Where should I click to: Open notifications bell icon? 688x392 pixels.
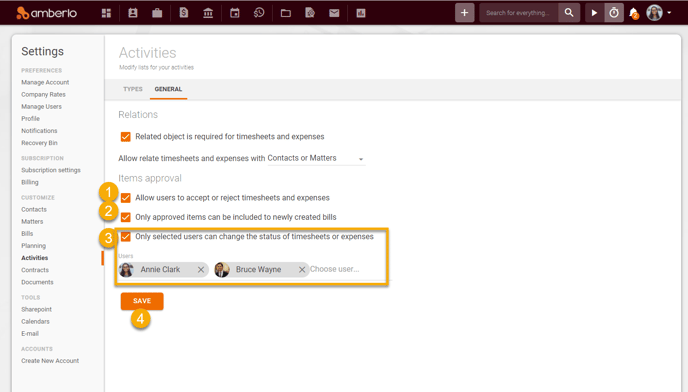634,14
